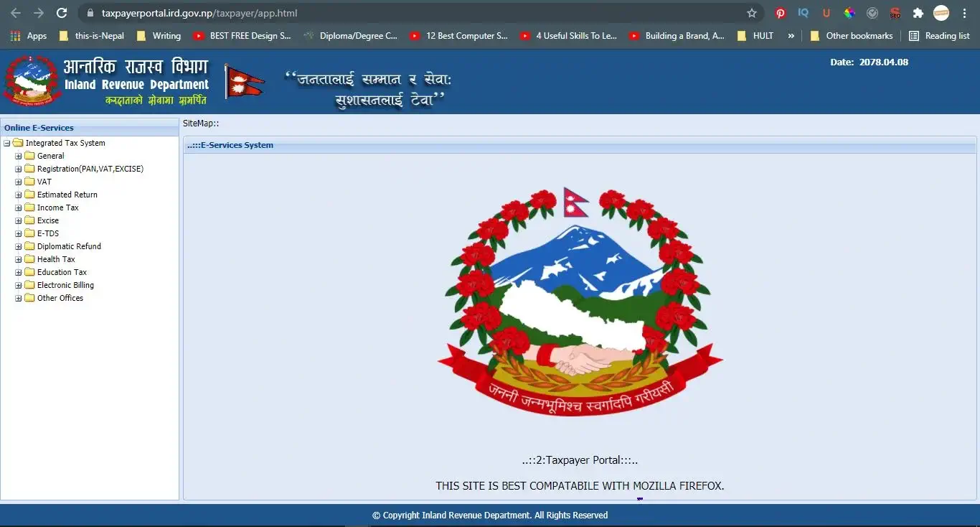Open the Building a Brand bookmark
The width and height of the screenshot is (980, 527).
(677, 36)
